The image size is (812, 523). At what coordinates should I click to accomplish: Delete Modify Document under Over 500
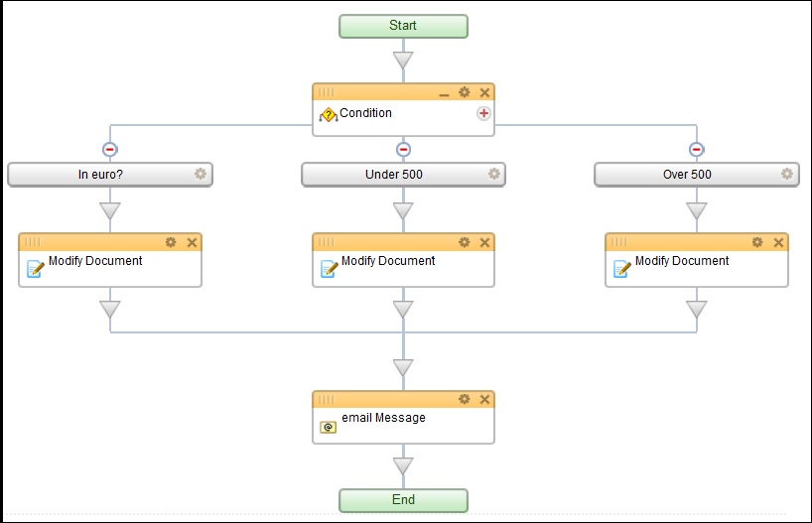tap(778, 242)
